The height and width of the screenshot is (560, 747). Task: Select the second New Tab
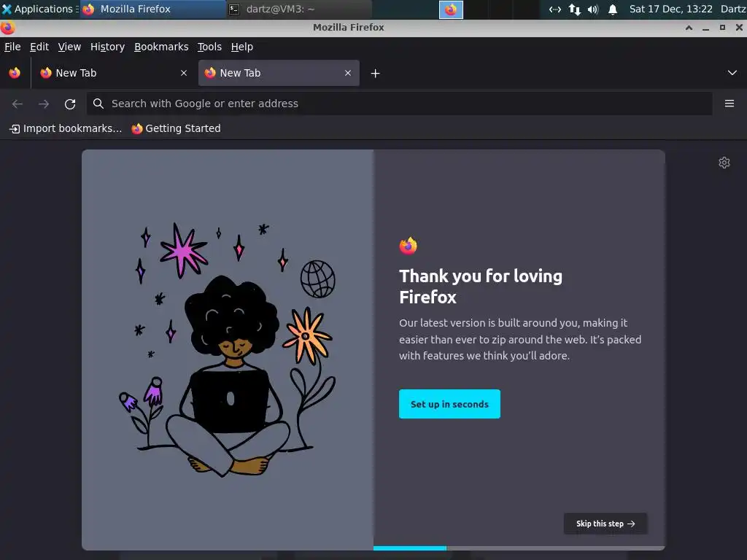pyautogui.click(x=279, y=73)
